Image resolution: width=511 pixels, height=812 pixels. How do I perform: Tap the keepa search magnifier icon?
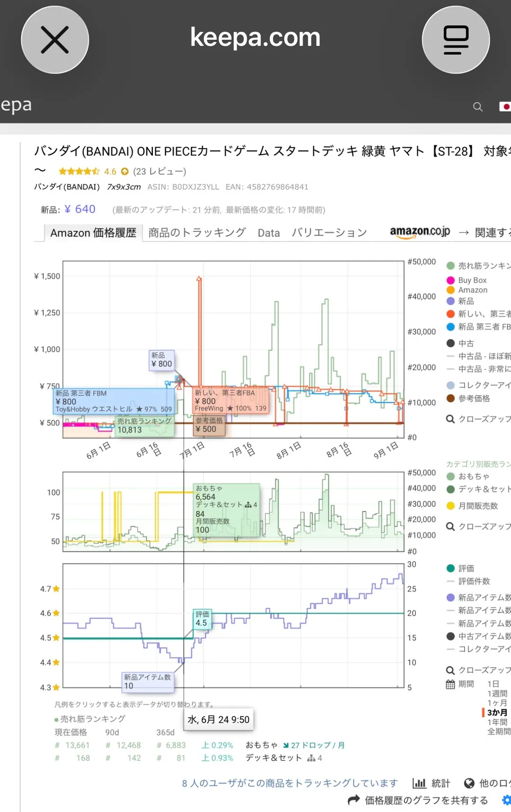point(478,107)
